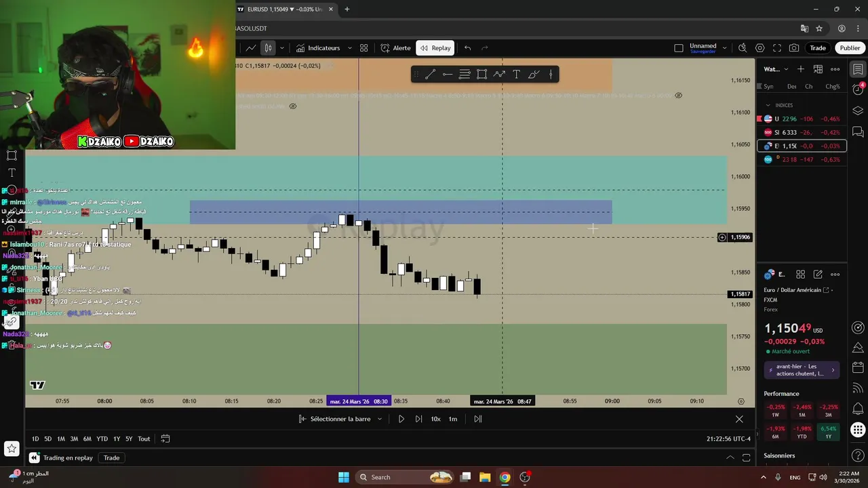
Task: Switch to the EURUSD browser tab
Action: click(x=285, y=9)
